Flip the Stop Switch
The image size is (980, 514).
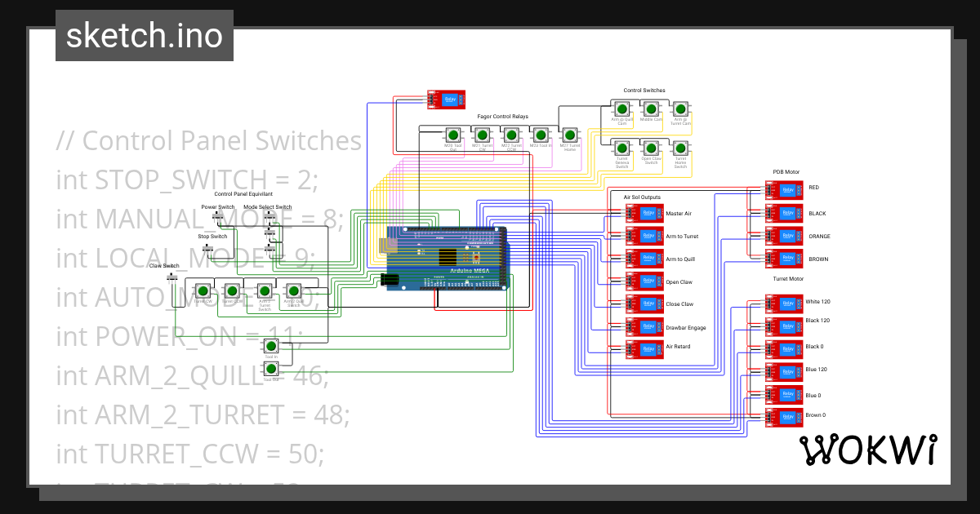pyautogui.click(x=208, y=248)
